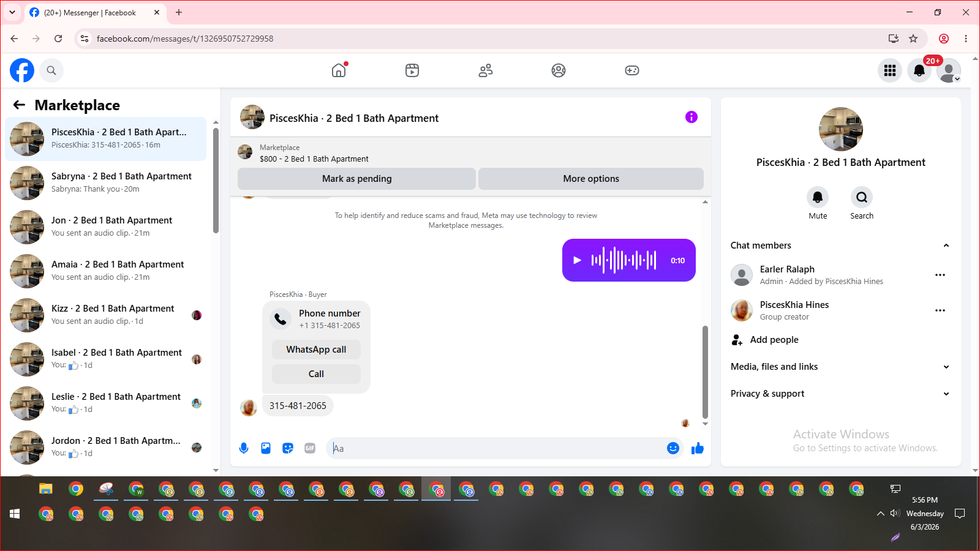Expand Privacy & support section
The image size is (980, 551).
click(x=840, y=394)
